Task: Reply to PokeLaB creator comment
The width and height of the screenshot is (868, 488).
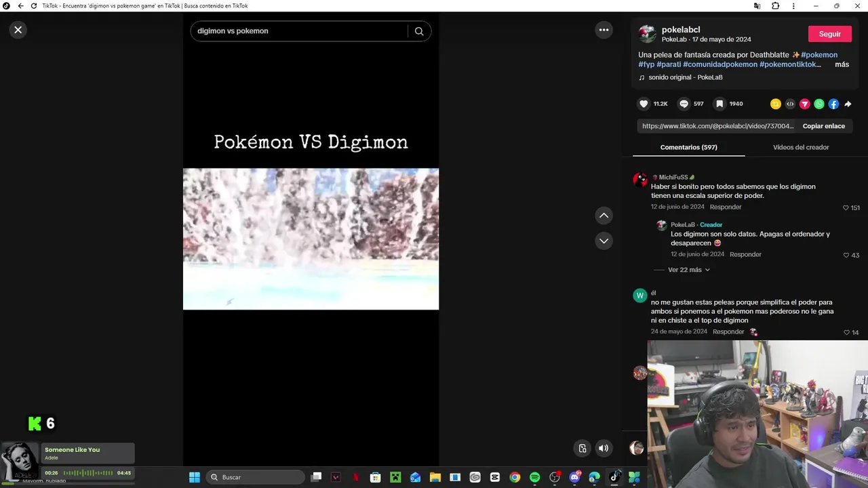Action: point(745,254)
